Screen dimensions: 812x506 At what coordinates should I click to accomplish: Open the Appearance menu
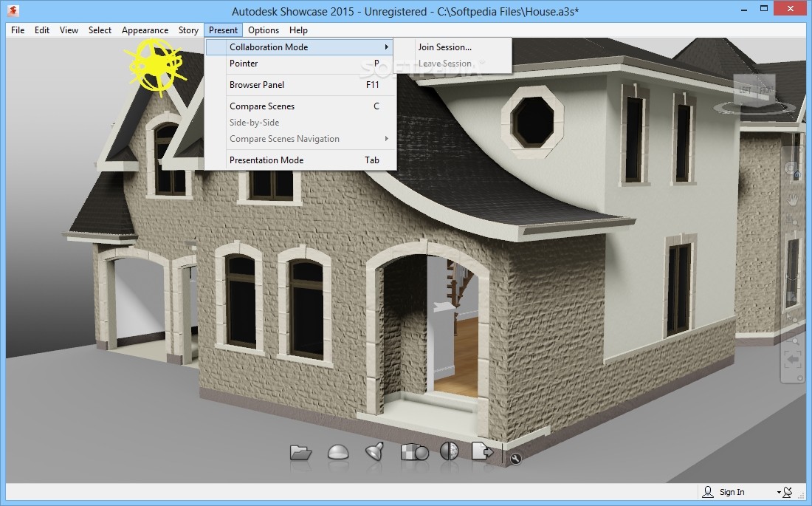point(145,30)
